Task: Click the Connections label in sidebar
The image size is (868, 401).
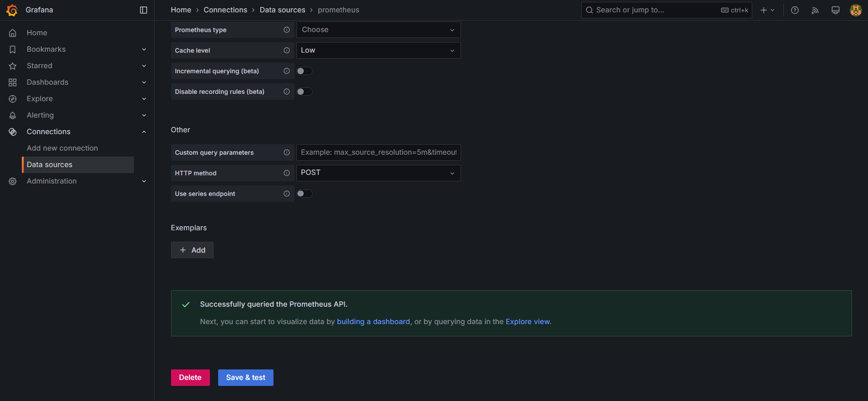Action: (48, 132)
